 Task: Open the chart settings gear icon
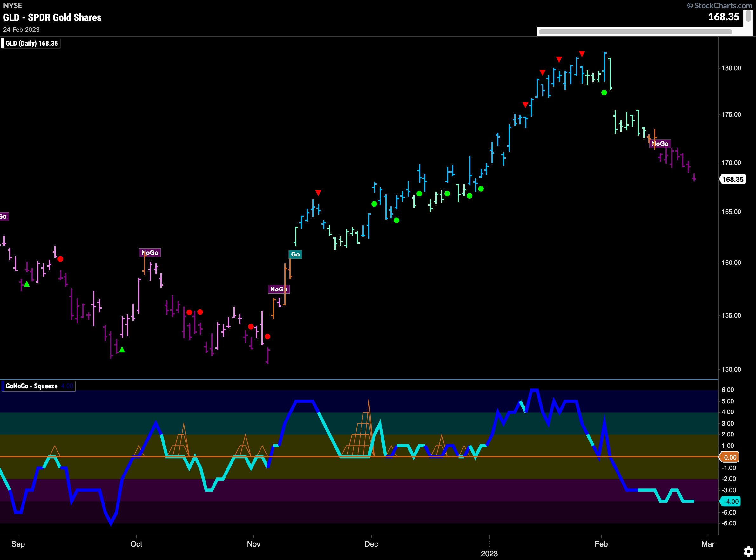point(748,551)
